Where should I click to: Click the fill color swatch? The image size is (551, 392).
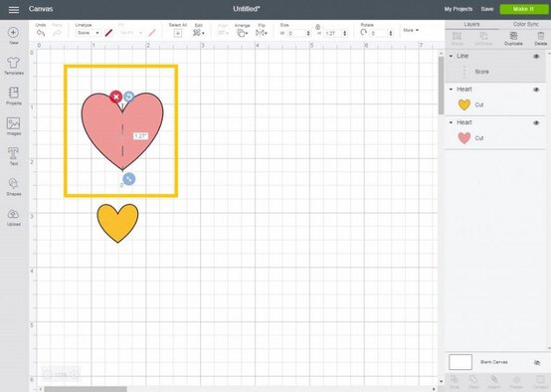point(152,33)
